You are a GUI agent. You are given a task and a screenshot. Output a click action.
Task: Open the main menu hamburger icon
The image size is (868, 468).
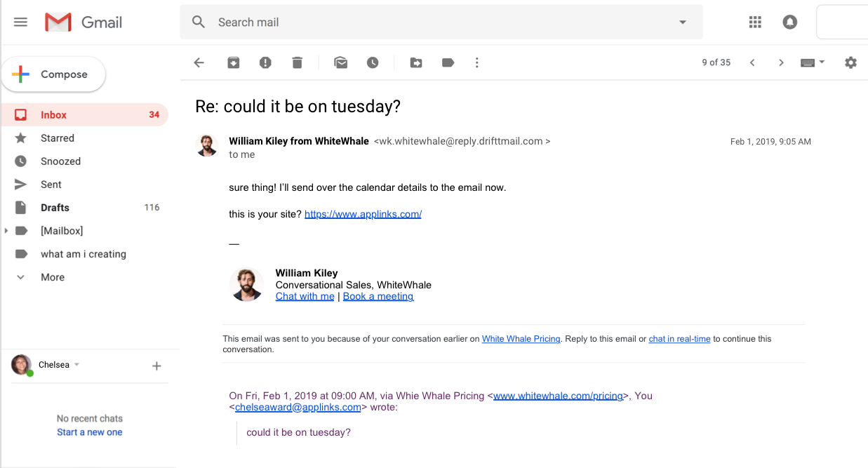point(20,22)
